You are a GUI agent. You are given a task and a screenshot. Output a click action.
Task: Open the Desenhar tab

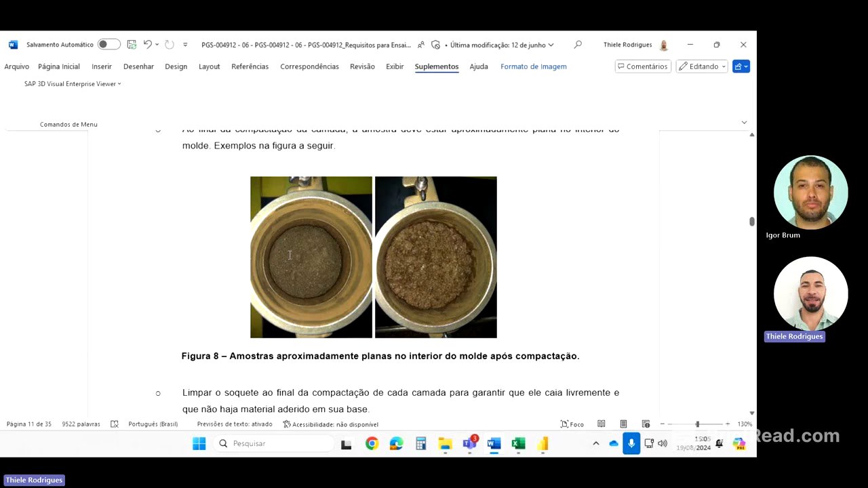[138, 66]
